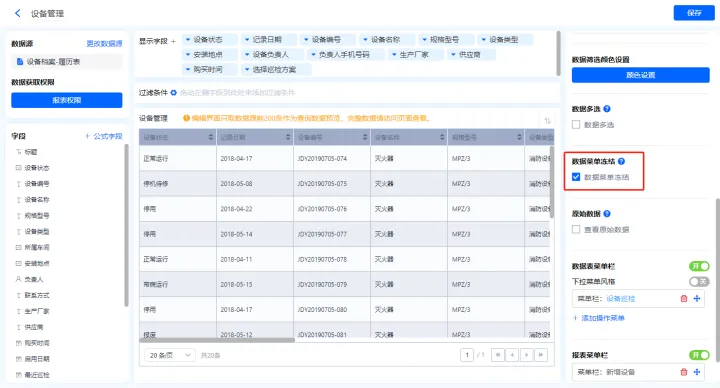Click the 2018-05-14 date cell
This screenshot has width=720, height=388.
coord(255,234)
